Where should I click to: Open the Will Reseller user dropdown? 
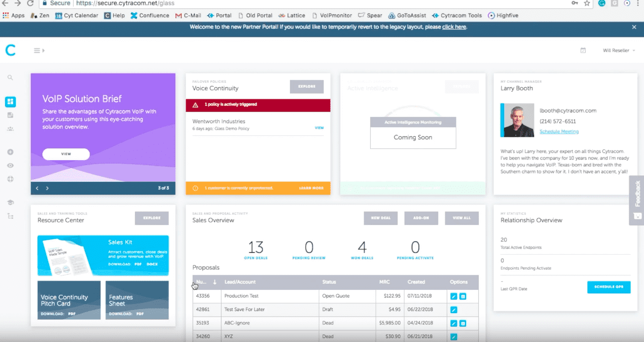click(x=619, y=51)
